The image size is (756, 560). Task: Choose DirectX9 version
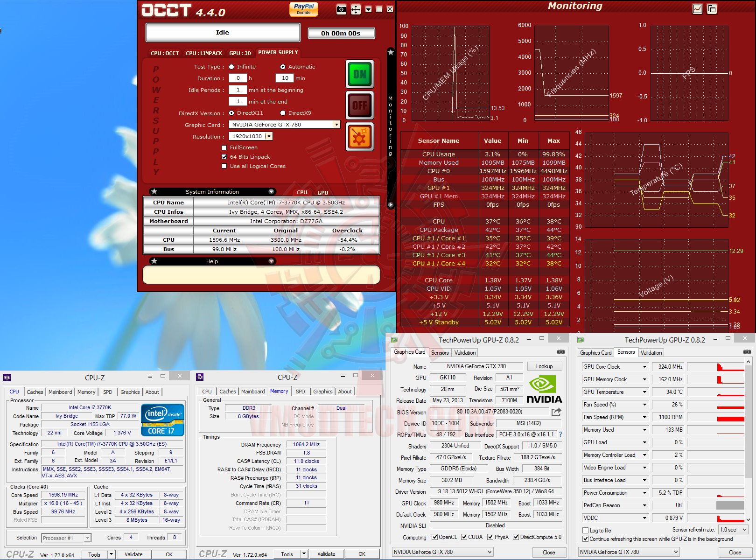tap(283, 113)
